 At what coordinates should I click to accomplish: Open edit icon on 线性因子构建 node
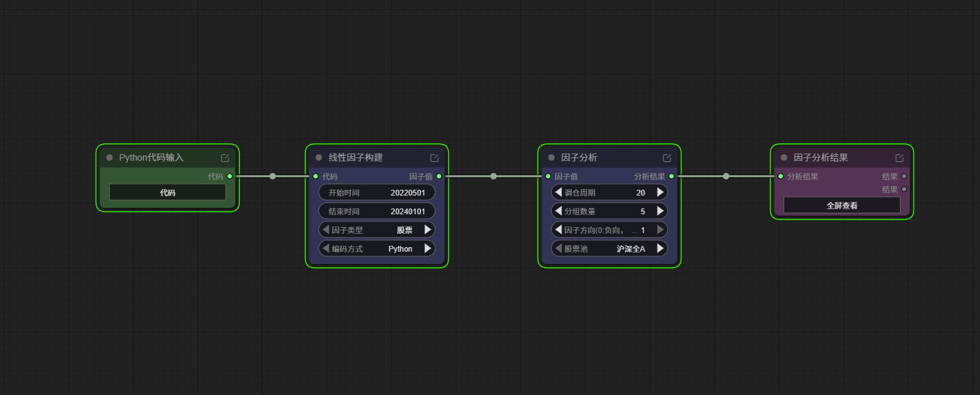[434, 158]
